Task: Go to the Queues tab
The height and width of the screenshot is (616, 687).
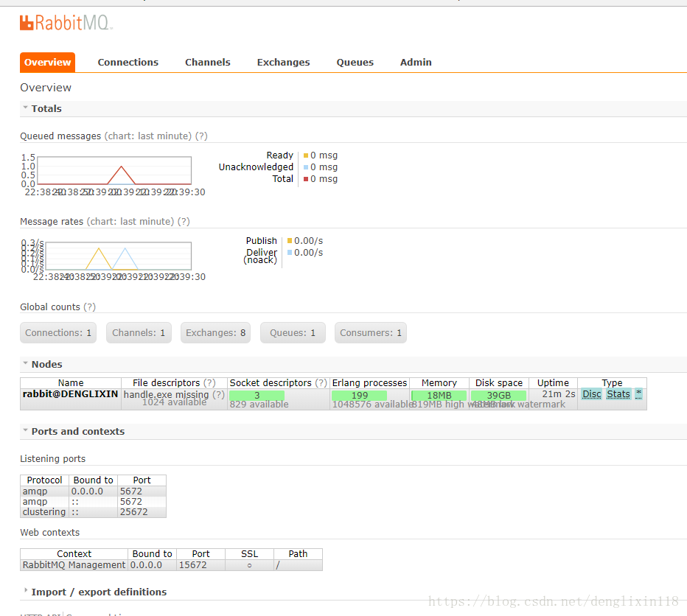Action: coord(355,62)
